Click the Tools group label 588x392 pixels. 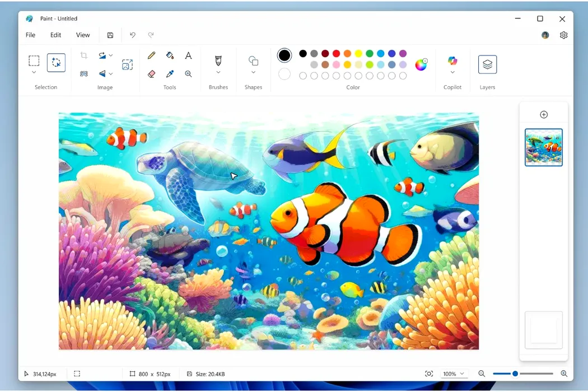coord(170,87)
